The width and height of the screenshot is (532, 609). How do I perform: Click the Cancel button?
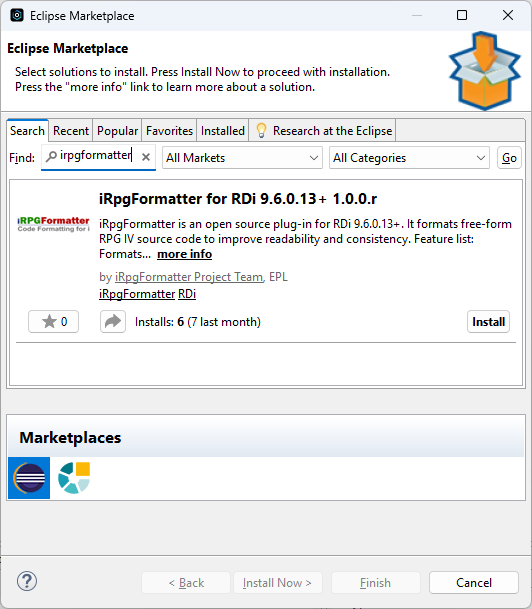click(x=474, y=583)
